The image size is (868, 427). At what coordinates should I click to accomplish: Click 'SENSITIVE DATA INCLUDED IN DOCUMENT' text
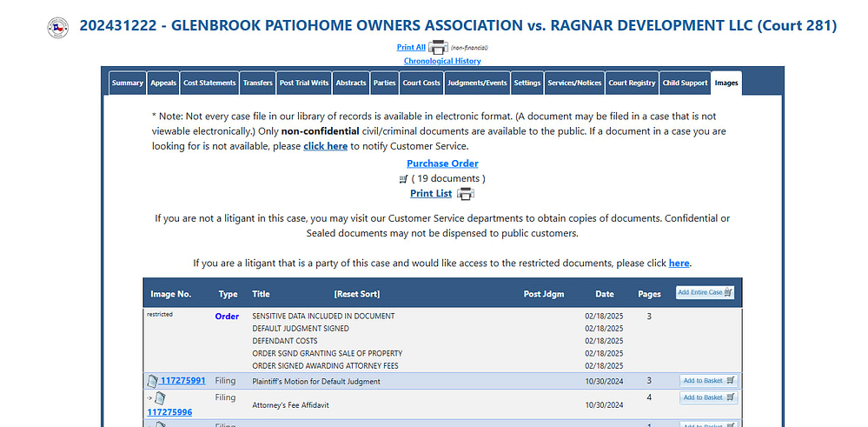tap(323, 316)
